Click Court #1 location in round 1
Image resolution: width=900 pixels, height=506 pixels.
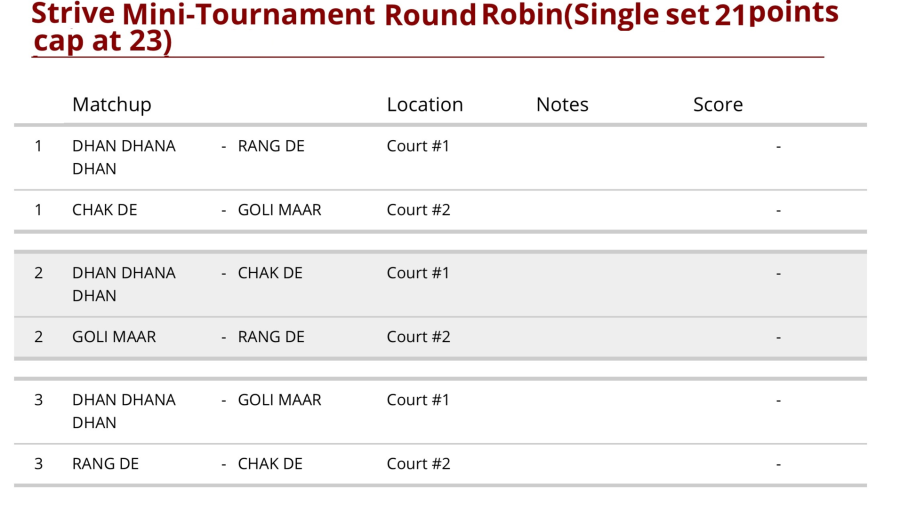point(418,146)
